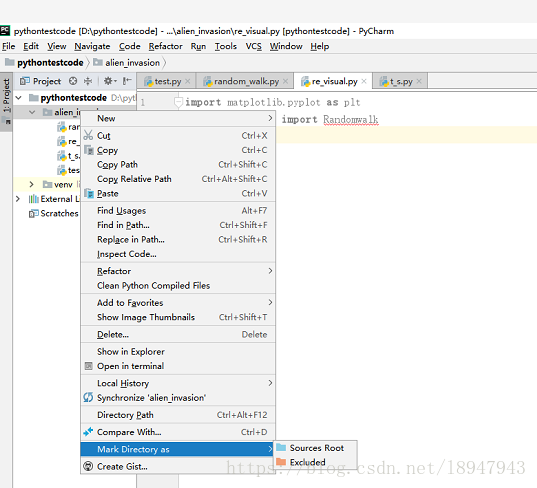Screen dimensions: 537x488
Task: Close the random_walk.py tab
Action: pos(286,82)
